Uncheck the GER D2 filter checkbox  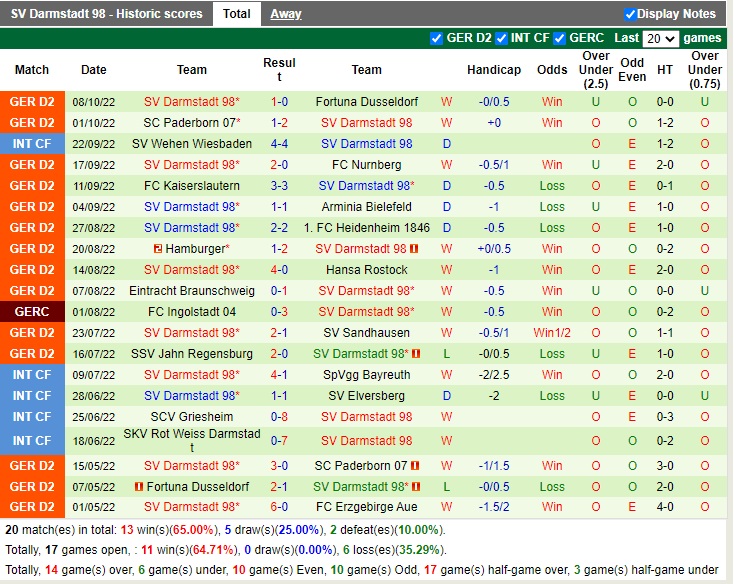[436, 38]
